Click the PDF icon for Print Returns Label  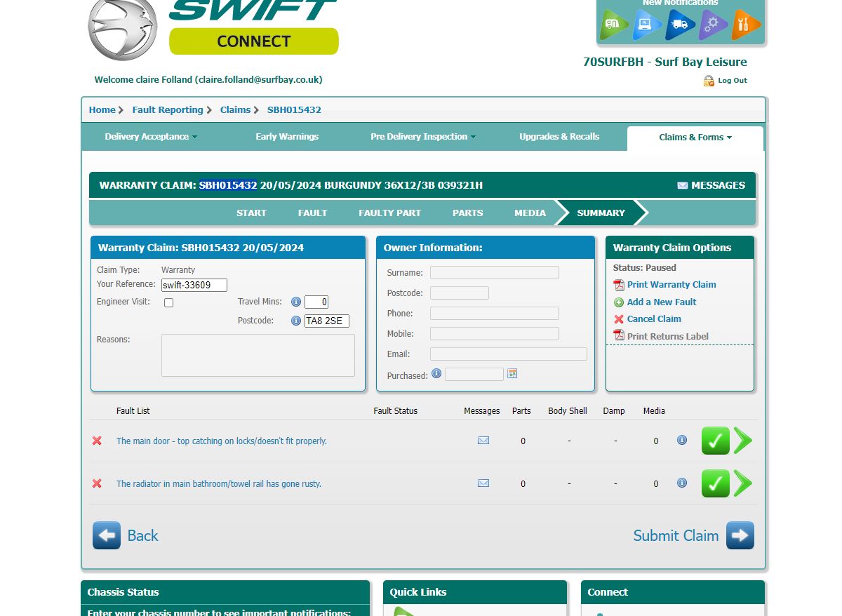[x=619, y=336]
